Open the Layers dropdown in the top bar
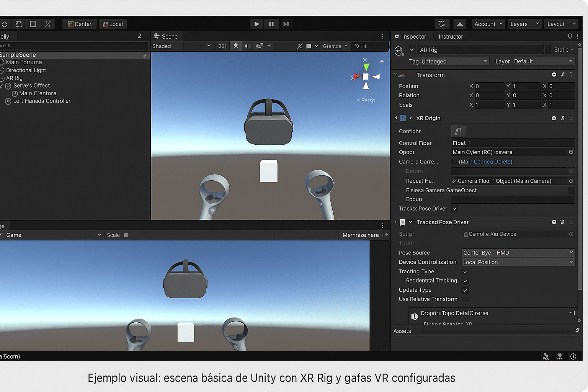Image resolution: width=588 pixels, height=392 pixels. click(x=524, y=24)
